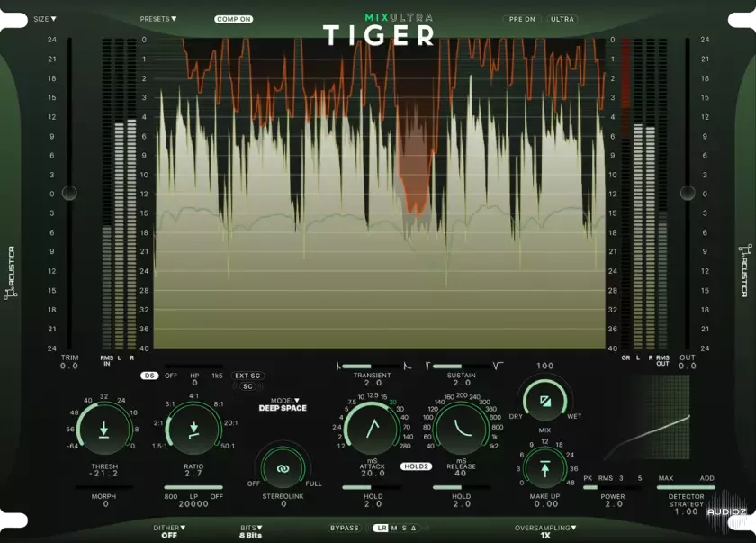Click the RELEASE value '40'
756x543 pixels.
click(461, 474)
